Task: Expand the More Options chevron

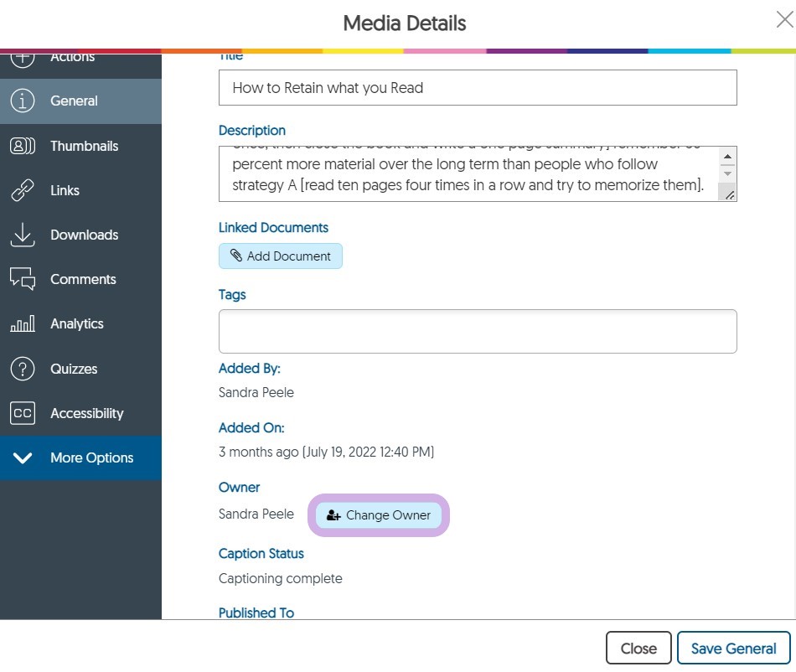Action: 23,458
